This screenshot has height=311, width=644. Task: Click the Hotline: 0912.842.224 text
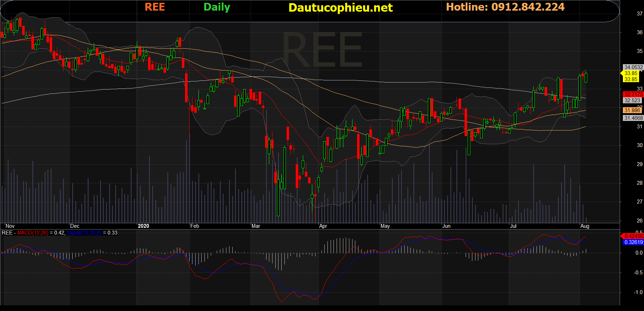(505, 7)
